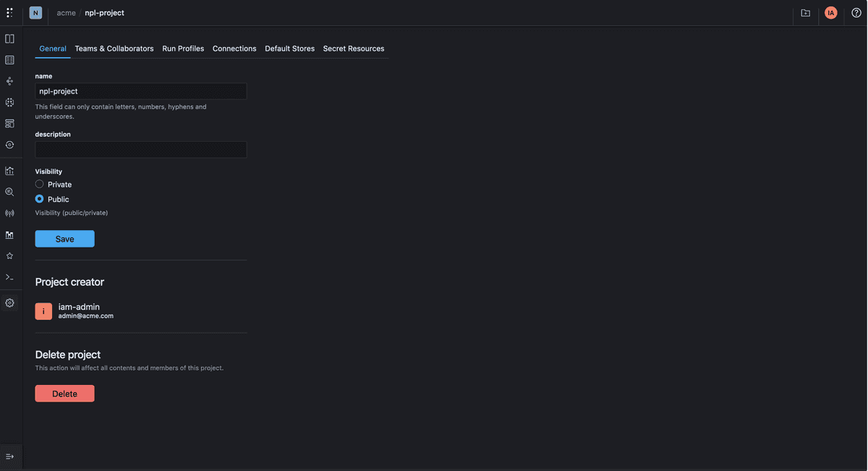Open the dashed-circle icon in the sidebar

point(9,103)
